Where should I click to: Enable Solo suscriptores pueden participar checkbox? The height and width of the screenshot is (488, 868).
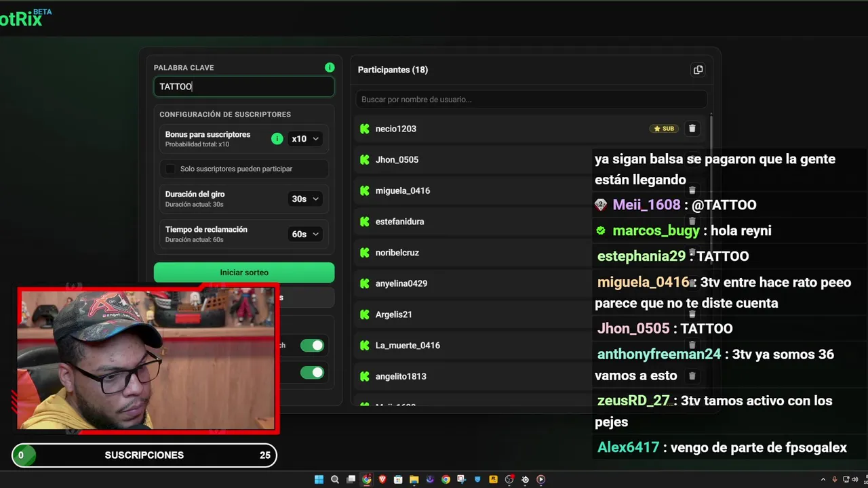tap(170, 169)
